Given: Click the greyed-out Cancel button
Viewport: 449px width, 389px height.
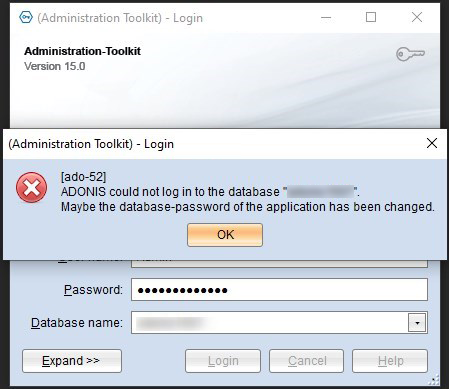Looking at the screenshot, I should (x=307, y=361).
